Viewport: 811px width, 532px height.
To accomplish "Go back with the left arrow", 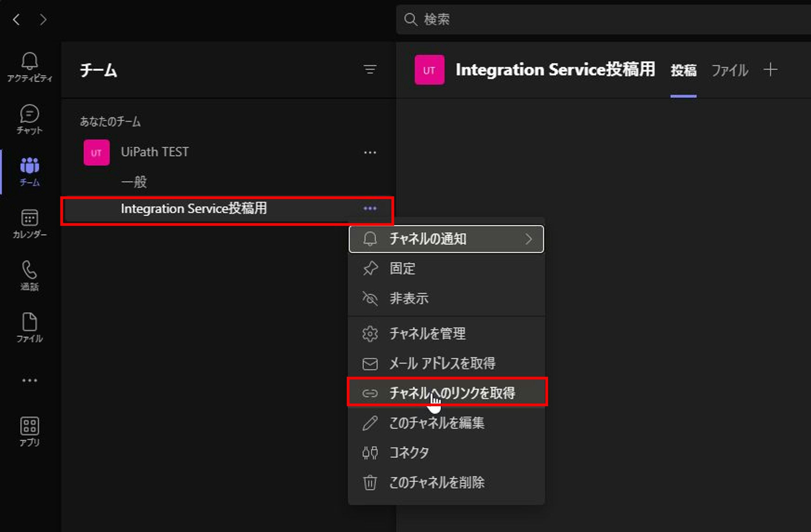I will tap(16, 19).
